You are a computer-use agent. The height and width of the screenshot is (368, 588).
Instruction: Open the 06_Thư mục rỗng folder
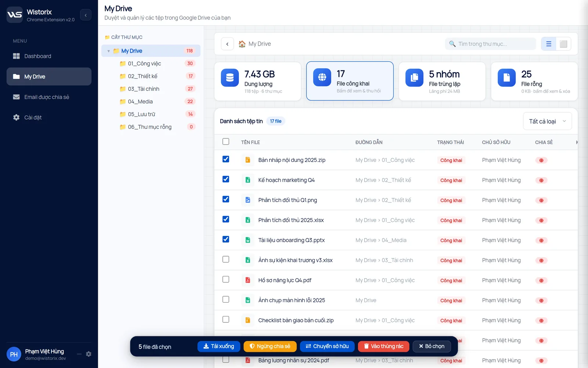click(x=151, y=127)
